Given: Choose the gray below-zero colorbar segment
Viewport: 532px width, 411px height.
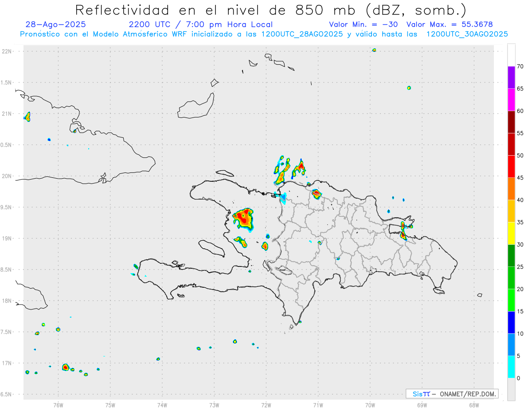Looking at the screenshot, I should 511,389.
